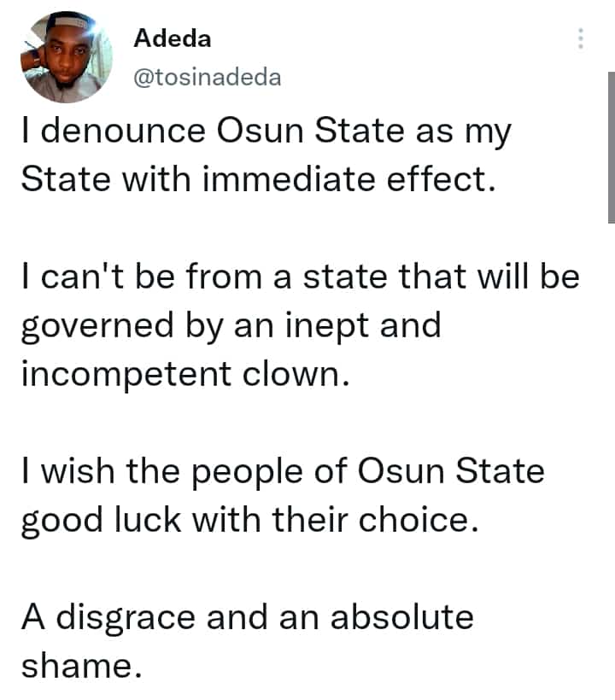Image resolution: width=615 pixels, height=700 pixels.
Task: Click the 'I can't be from a state' line
Action: tap(301, 277)
